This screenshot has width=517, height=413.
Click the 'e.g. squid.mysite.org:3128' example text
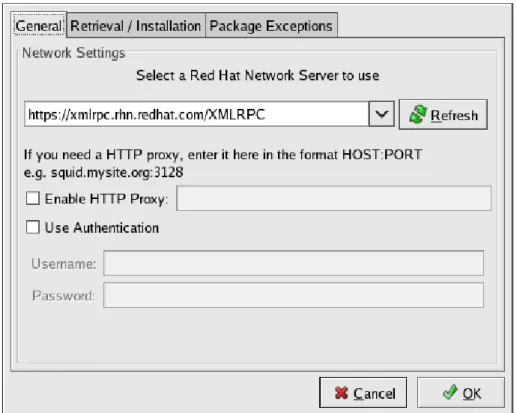click(103, 173)
